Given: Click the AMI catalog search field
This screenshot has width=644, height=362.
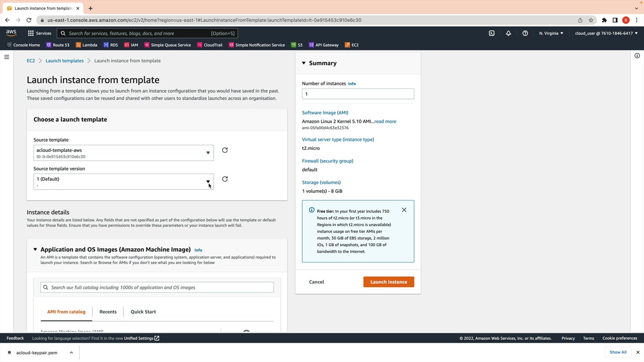Looking at the screenshot, I should tap(157, 288).
